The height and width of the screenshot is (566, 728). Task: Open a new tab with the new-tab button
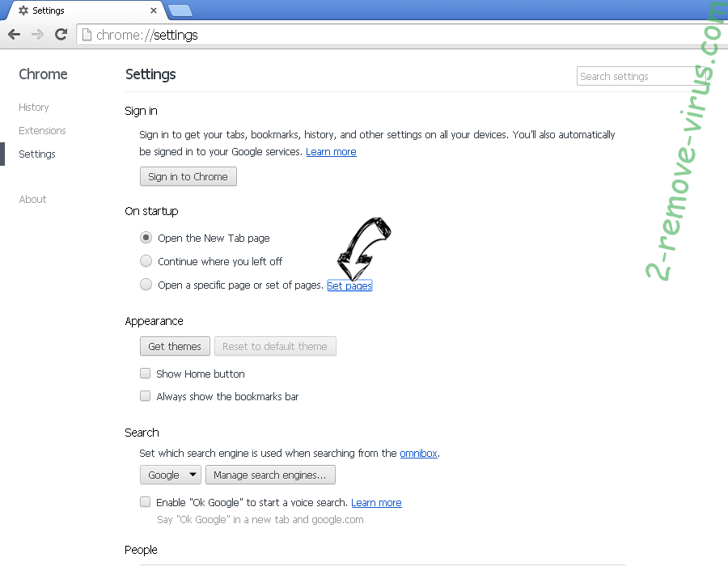click(180, 11)
